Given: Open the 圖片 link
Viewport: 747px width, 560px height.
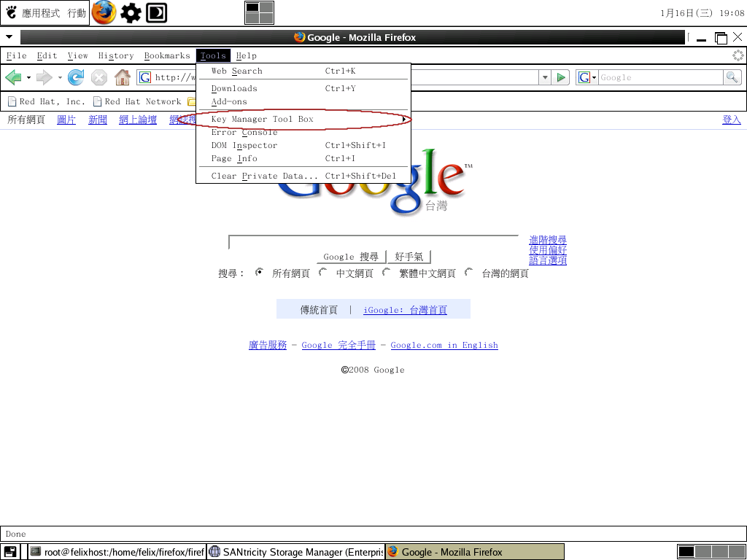Looking at the screenshot, I should pos(66,120).
